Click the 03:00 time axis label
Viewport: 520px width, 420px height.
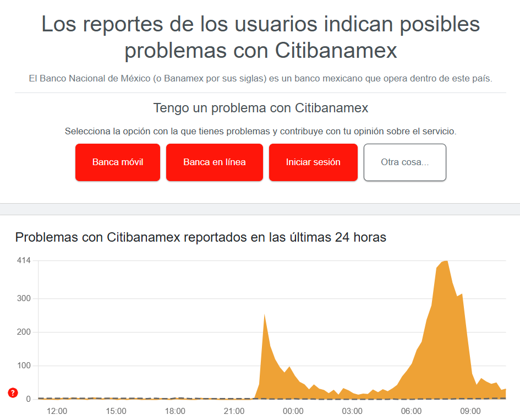[x=352, y=411]
